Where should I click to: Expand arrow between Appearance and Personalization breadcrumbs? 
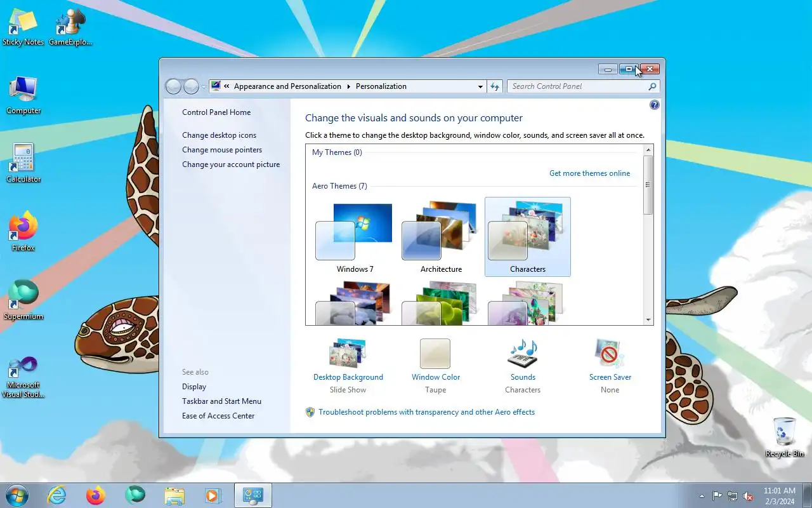coord(348,86)
